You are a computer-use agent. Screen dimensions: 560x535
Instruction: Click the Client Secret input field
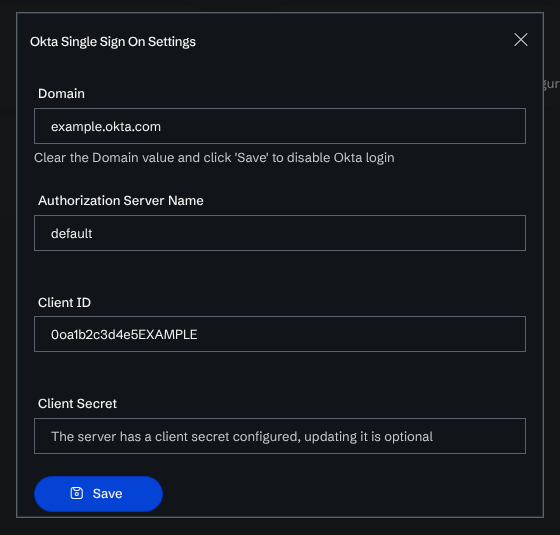pos(280,436)
